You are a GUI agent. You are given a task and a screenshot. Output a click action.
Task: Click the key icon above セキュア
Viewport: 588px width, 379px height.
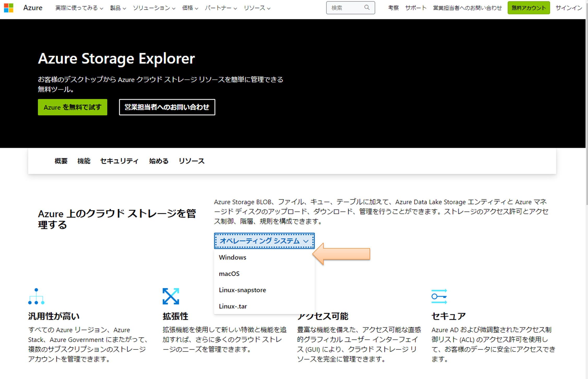[x=439, y=296]
